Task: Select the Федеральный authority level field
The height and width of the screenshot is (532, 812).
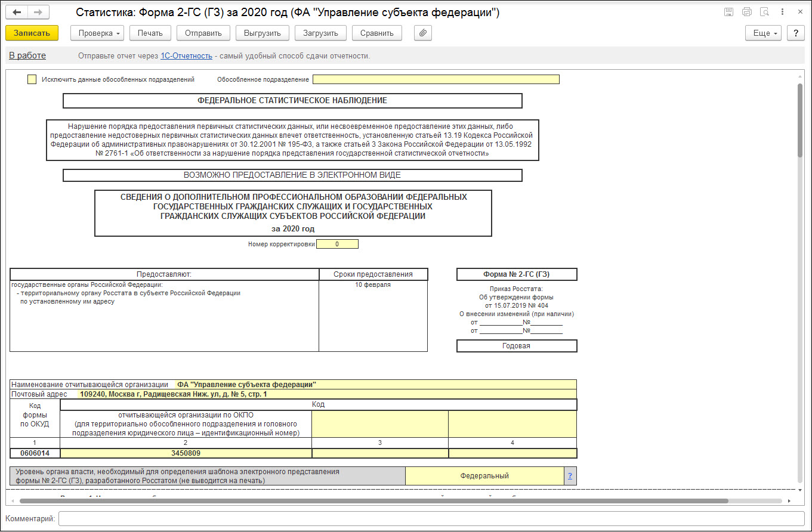Action: (484, 476)
